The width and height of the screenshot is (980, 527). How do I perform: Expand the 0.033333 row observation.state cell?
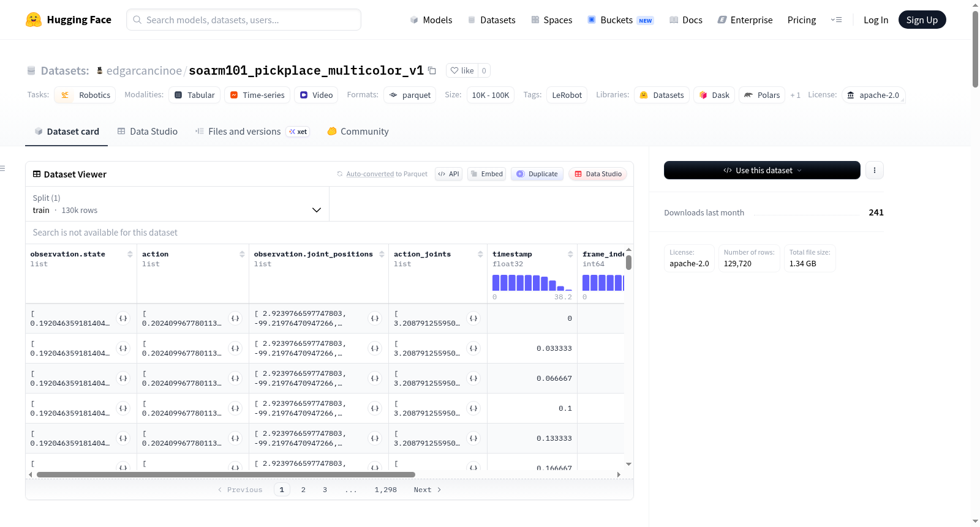coord(123,348)
